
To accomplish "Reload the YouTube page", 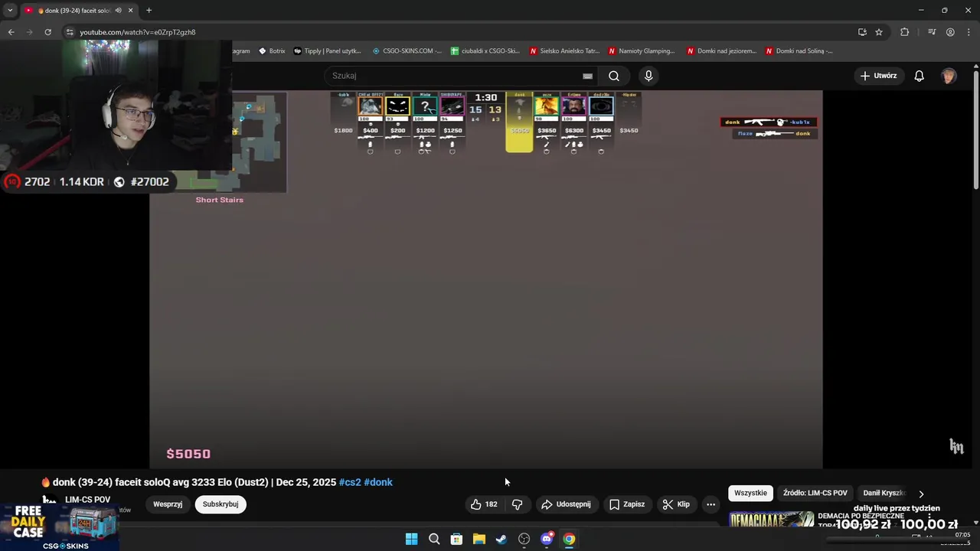I will [47, 32].
